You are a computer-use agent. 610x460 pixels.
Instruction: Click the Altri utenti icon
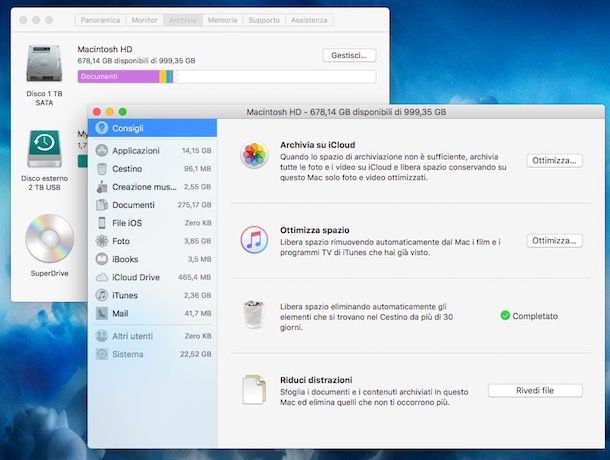[x=102, y=336]
